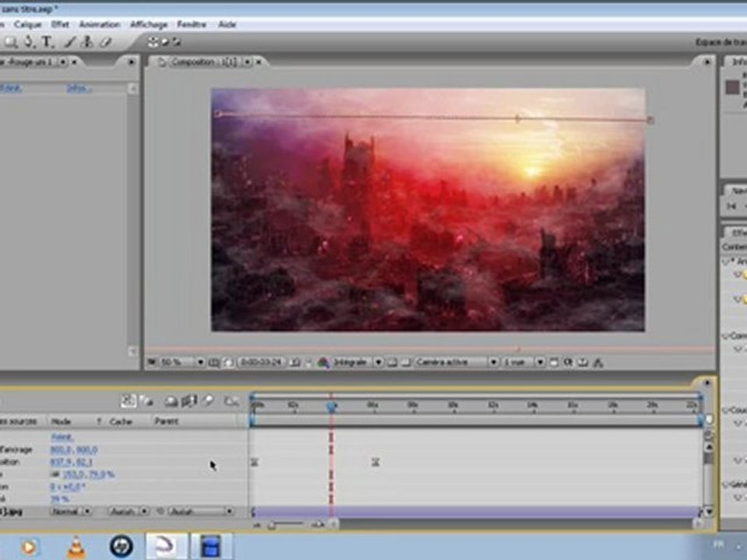The width and height of the screenshot is (747, 560).
Task: Select the Zoom magnifier tool
Action: click(x=11, y=42)
